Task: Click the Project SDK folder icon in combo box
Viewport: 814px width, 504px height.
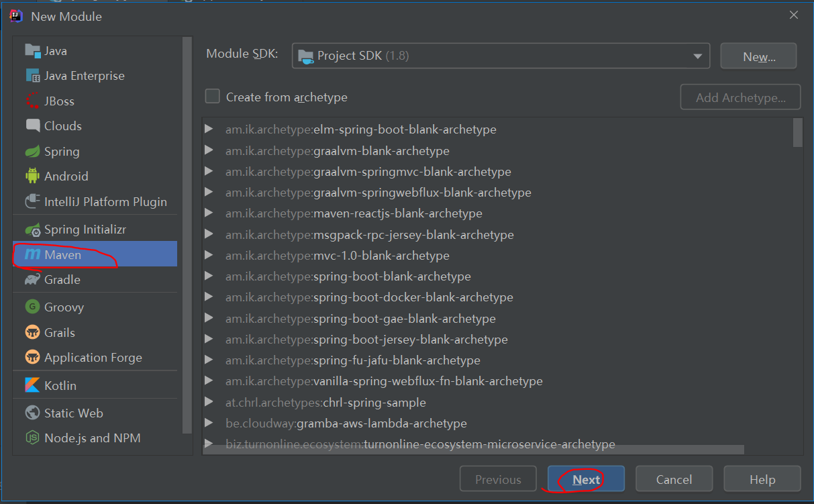Action: [305, 56]
